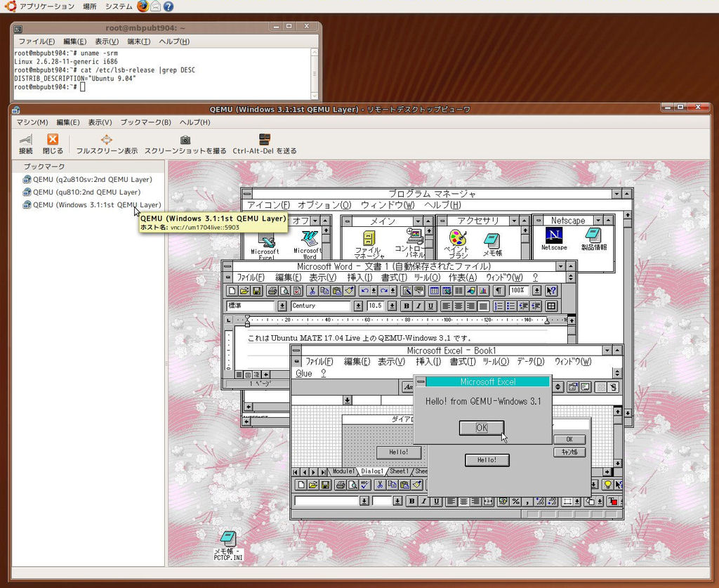This screenshot has width=719, height=588.
Task: Toggle Italic in Word formatting toolbar
Action: tap(418, 306)
